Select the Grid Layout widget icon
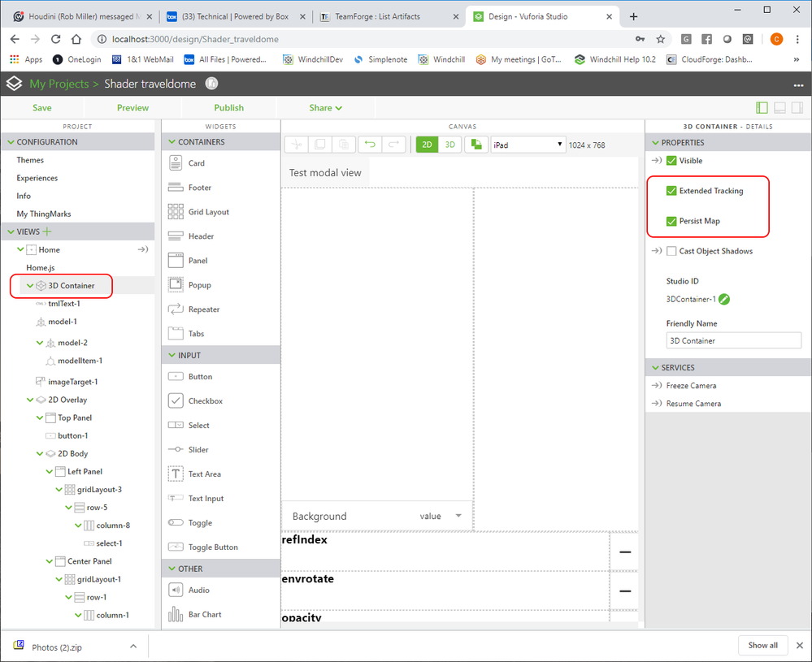Viewport: 812px width, 662px height. 175,212
